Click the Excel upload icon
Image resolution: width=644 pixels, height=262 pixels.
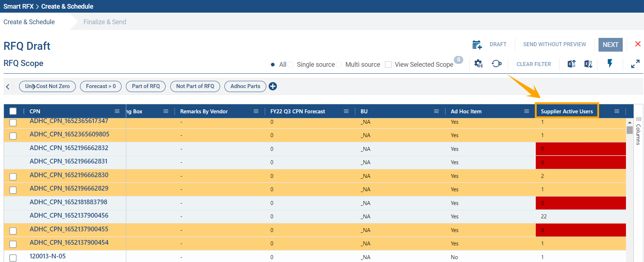(571, 64)
